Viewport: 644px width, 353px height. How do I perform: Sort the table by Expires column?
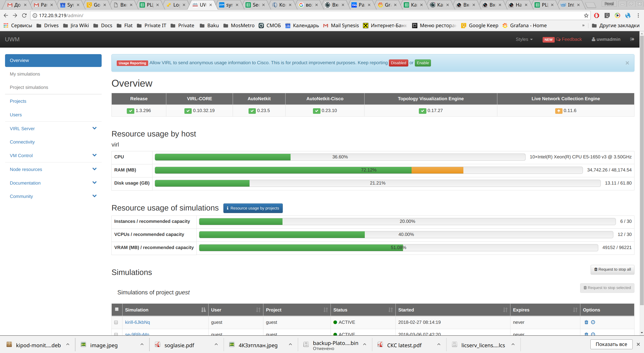click(x=575, y=310)
